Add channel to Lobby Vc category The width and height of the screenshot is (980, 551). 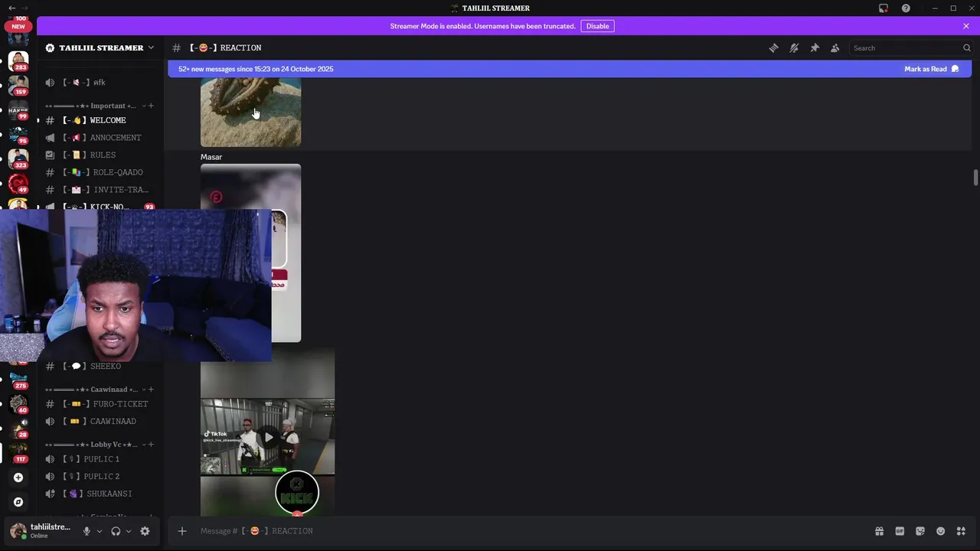(151, 445)
